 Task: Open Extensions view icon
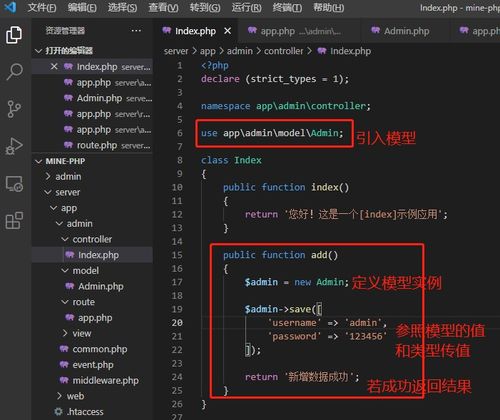[x=14, y=220]
